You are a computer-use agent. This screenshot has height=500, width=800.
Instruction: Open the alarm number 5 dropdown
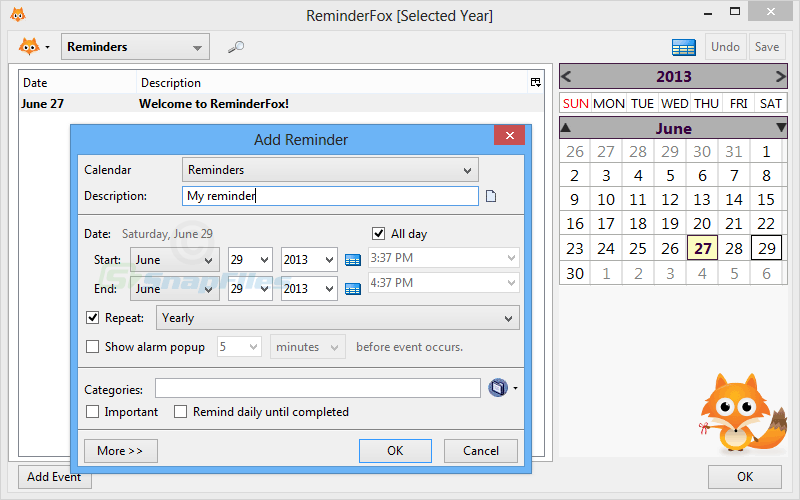click(x=239, y=347)
